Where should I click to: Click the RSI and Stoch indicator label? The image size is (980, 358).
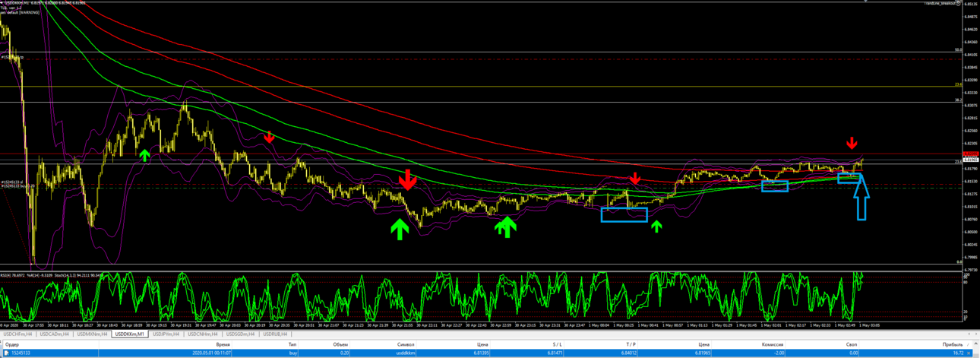point(53,274)
